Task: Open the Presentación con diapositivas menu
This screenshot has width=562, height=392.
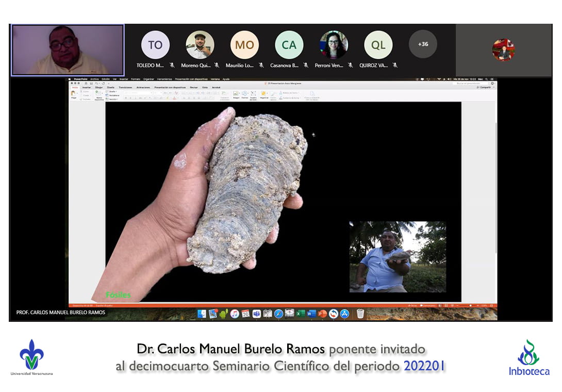Action: coord(190,79)
